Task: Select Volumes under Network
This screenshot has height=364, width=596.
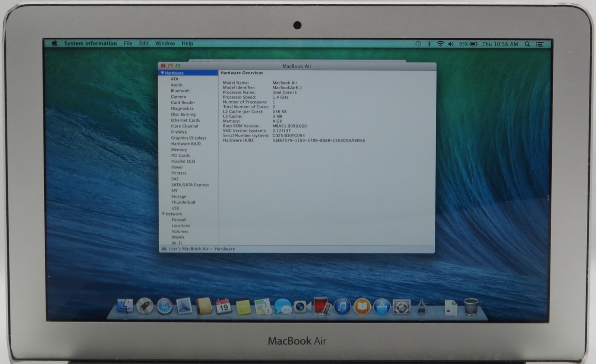Action: pos(180,232)
